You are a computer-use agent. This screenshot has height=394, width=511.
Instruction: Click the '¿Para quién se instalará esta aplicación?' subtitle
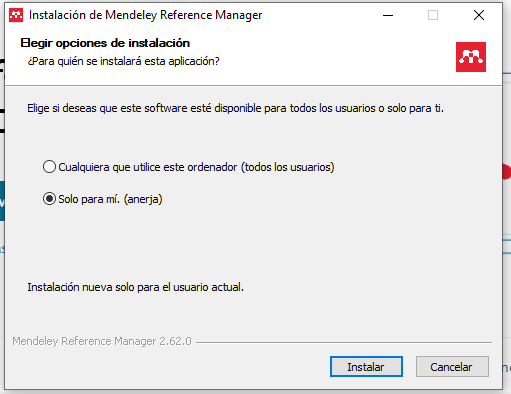[x=124, y=61]
